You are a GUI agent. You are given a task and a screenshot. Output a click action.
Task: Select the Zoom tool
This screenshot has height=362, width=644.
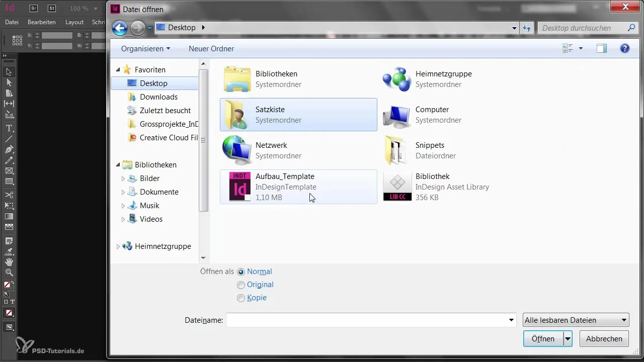(9, 272)
